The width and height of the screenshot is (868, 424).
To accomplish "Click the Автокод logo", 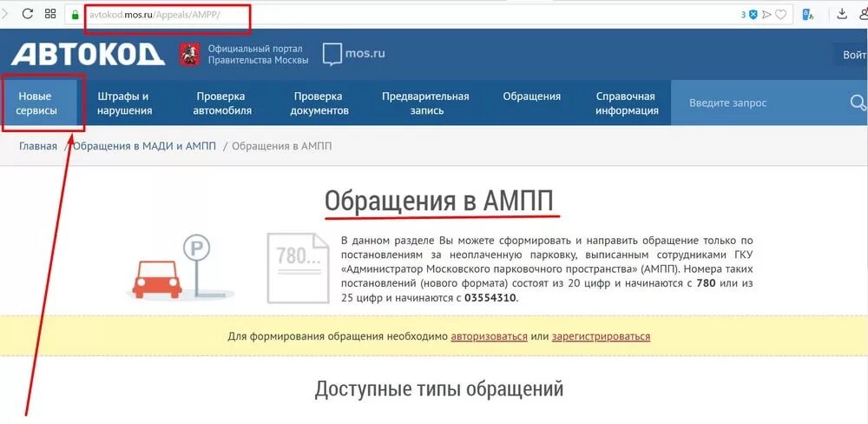I will 88,55.
